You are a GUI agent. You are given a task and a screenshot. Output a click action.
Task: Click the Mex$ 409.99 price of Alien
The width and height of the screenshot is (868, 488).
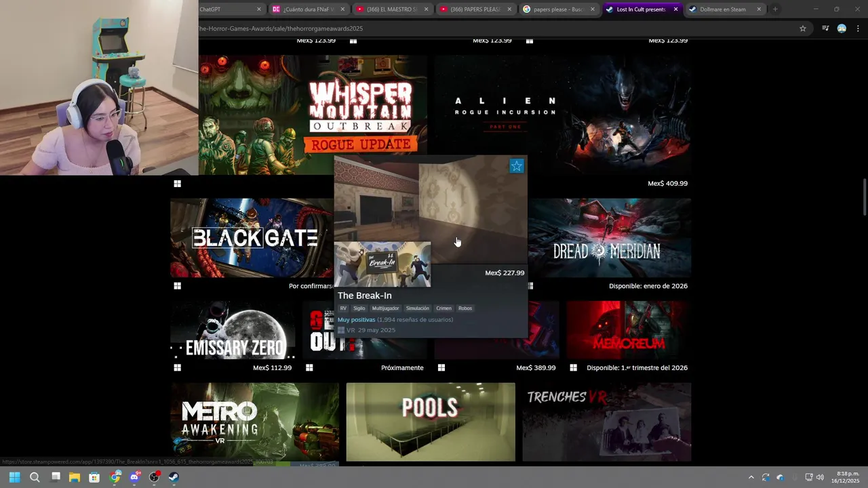[668, 184]
